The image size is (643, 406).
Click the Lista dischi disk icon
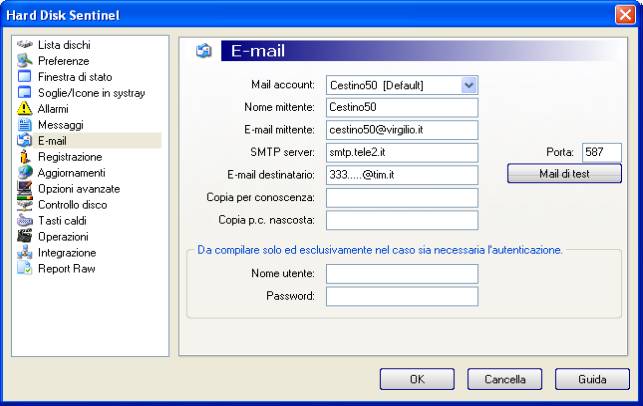point(25,44)
